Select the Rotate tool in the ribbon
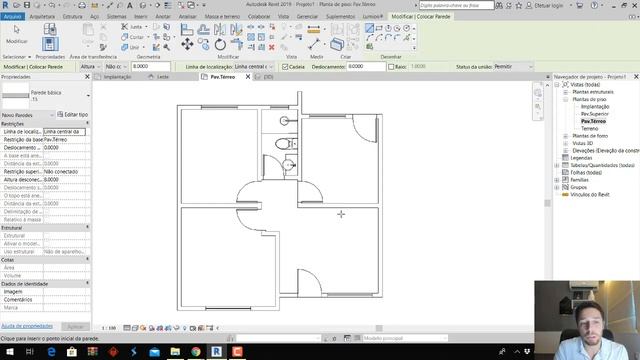This screenshot has width=640, height=360. pos(220,44)
